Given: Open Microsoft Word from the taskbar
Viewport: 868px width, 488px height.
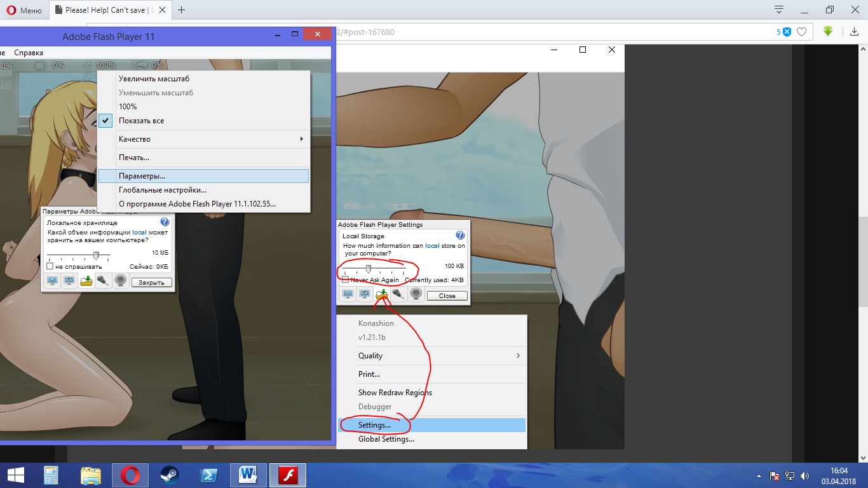Looking at the screenshot, I should pyautogui.click(x=248, y=475).
